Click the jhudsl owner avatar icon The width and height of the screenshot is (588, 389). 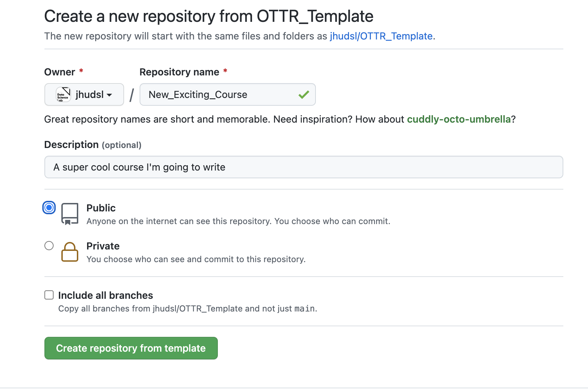point(63,94)
